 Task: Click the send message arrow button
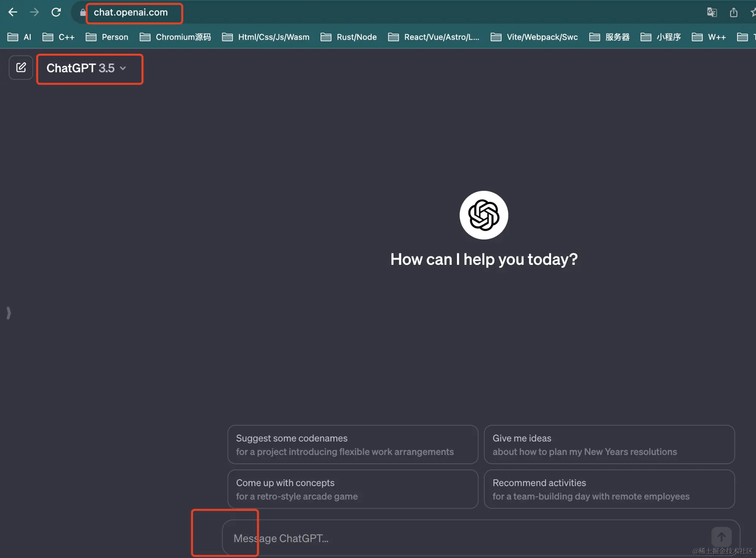coord(721,537)
